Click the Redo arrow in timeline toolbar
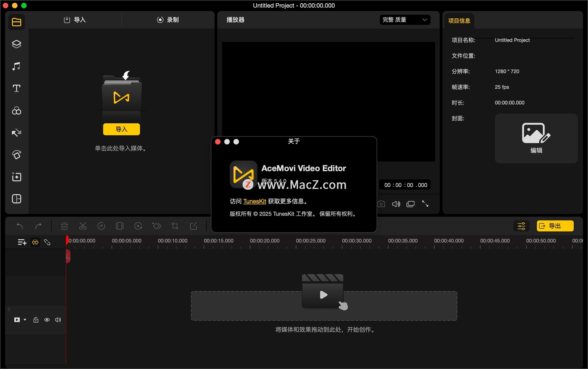This screenshot has height=369, width=588. 38,226
